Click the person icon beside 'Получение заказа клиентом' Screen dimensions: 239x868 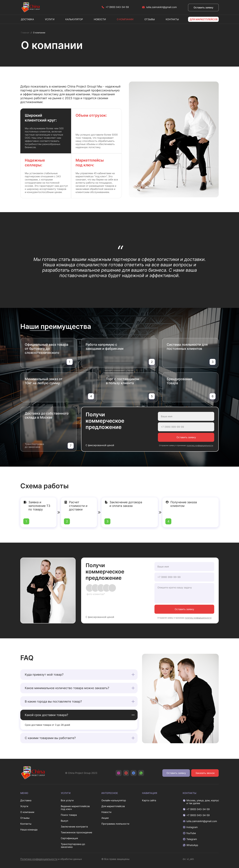(x=167, y=502)
